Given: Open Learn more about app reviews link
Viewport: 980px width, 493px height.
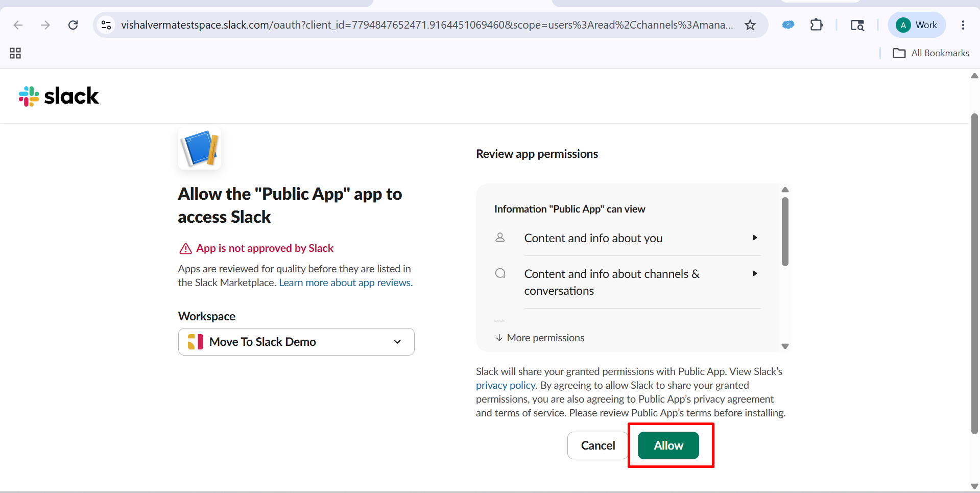Looking at the screenshot, I should [346, 283].
